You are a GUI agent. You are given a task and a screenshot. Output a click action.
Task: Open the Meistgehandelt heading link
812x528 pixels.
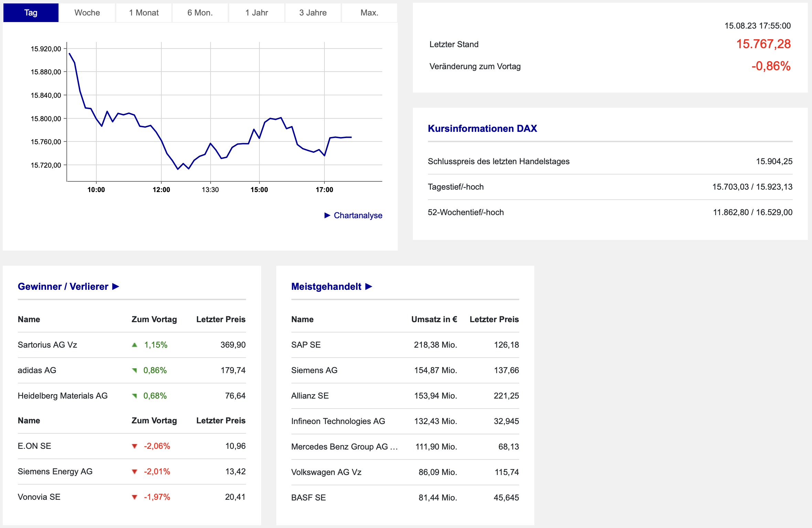pyautogui.click(x=326, y=286)
